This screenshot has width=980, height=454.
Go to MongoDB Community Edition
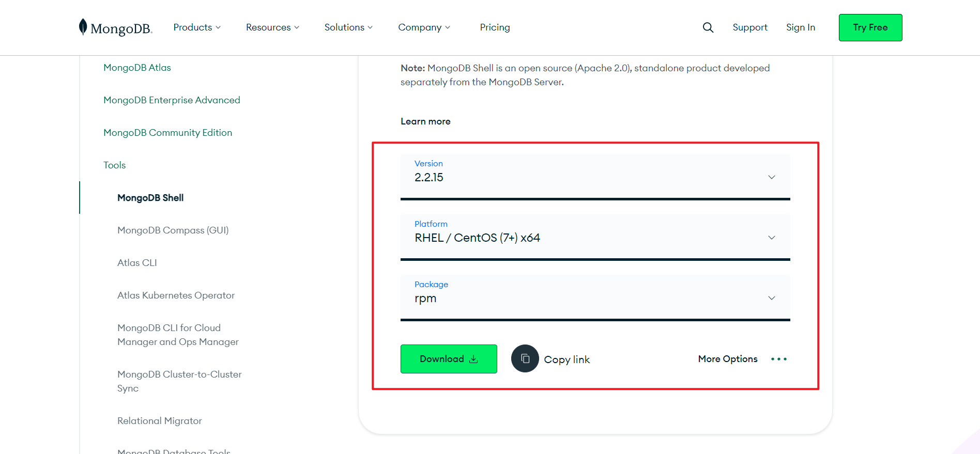[167, 133]
